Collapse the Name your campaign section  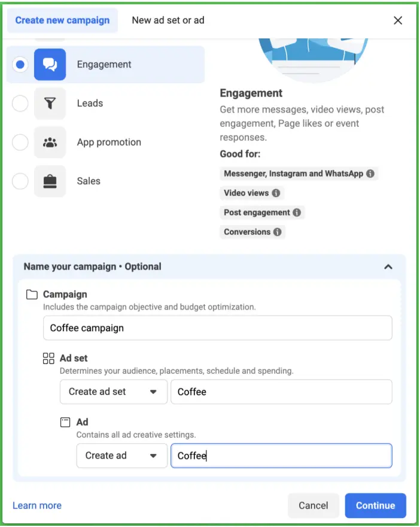[389, 266]
